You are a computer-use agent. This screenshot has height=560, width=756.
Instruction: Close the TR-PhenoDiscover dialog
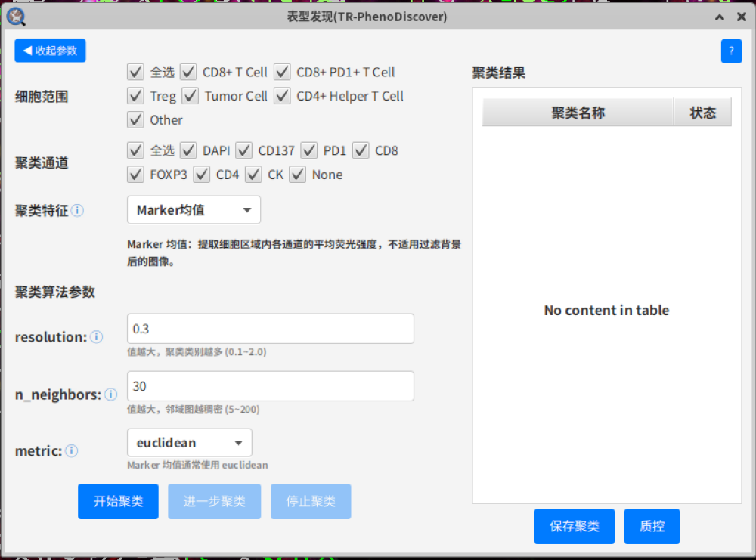tap(742, 17)
